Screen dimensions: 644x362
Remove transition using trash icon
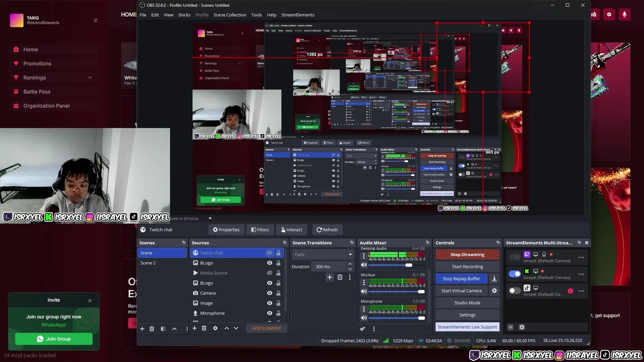point(340,277)
